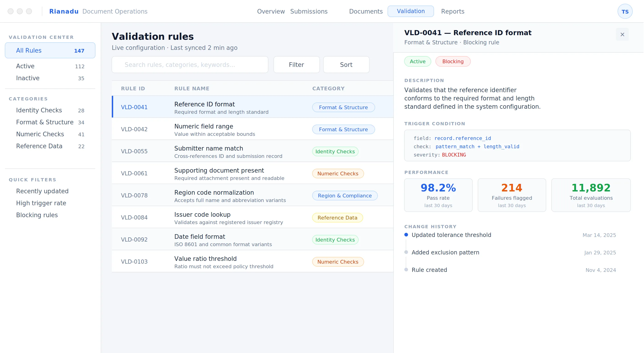Image resolution: width=644 pixels, height=353 pixels.
Task: Go to the Documents tab
Action: [366, 11]
